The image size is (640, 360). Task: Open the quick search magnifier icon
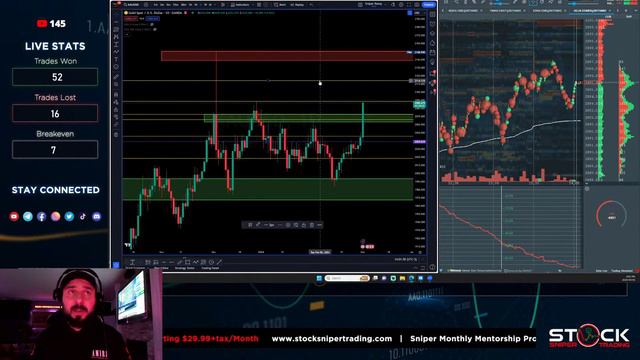[393, 4]
